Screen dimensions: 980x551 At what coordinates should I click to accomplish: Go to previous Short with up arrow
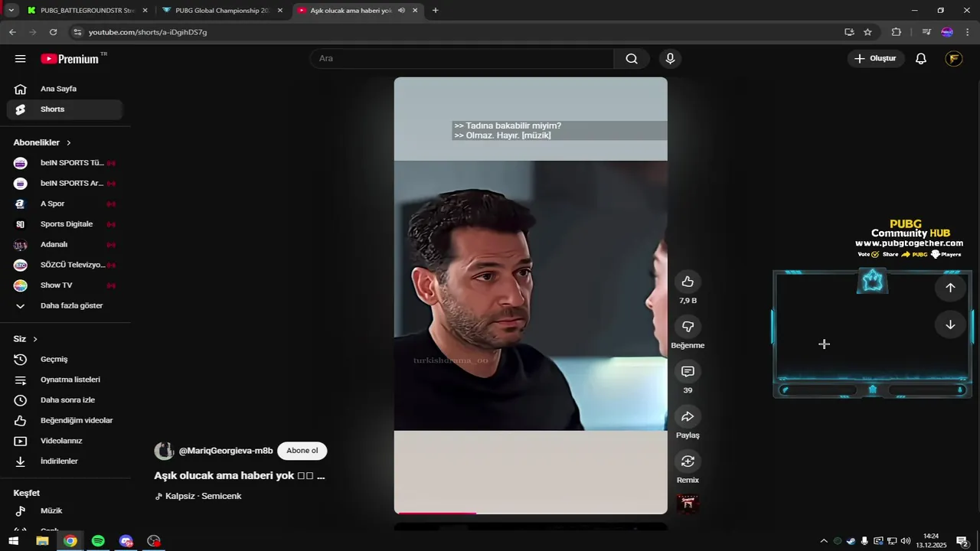pyautogui.click(x=950, y=288)
